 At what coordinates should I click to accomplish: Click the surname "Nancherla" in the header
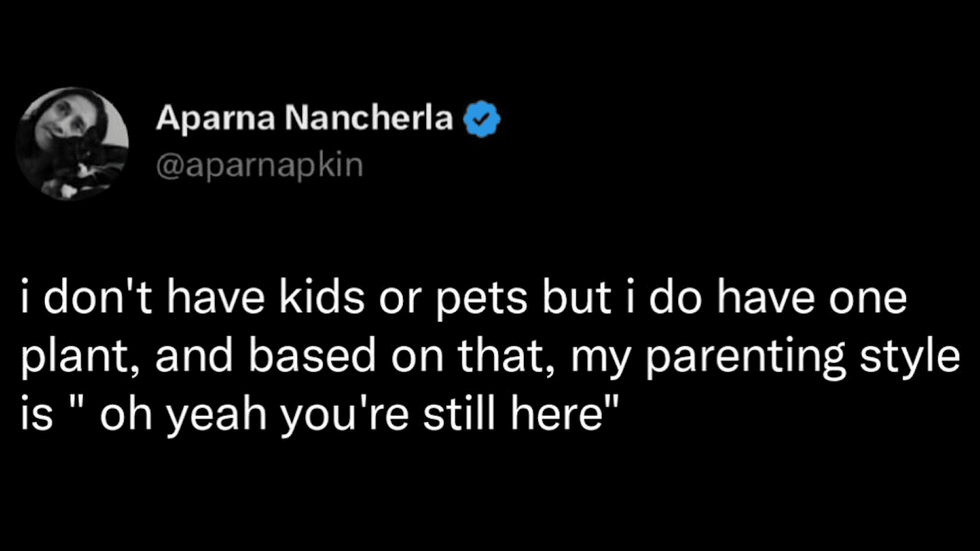pyautogui.click(x=369, y=118)
